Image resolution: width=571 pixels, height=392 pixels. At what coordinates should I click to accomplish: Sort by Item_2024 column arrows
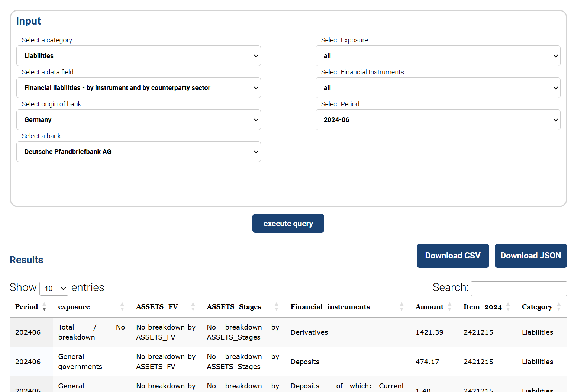(x=508, y=307)
